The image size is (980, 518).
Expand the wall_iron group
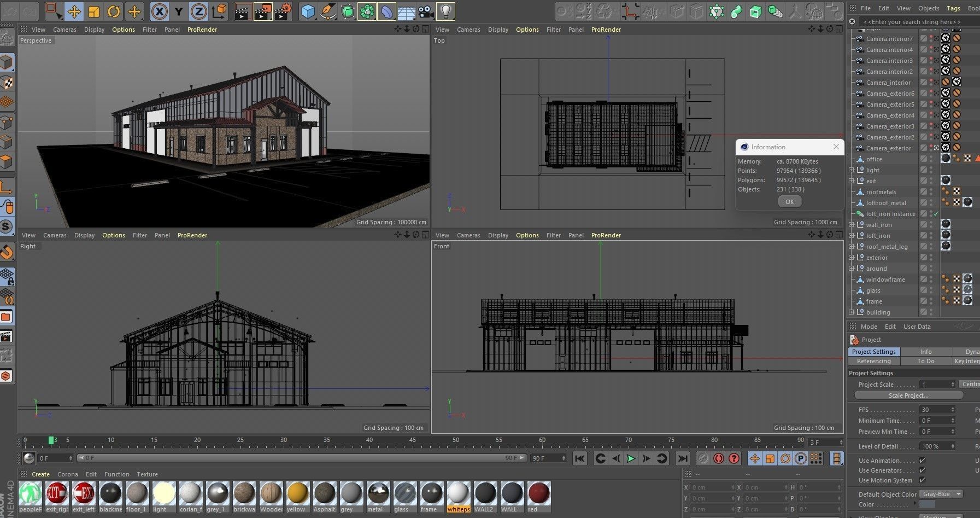852,225
